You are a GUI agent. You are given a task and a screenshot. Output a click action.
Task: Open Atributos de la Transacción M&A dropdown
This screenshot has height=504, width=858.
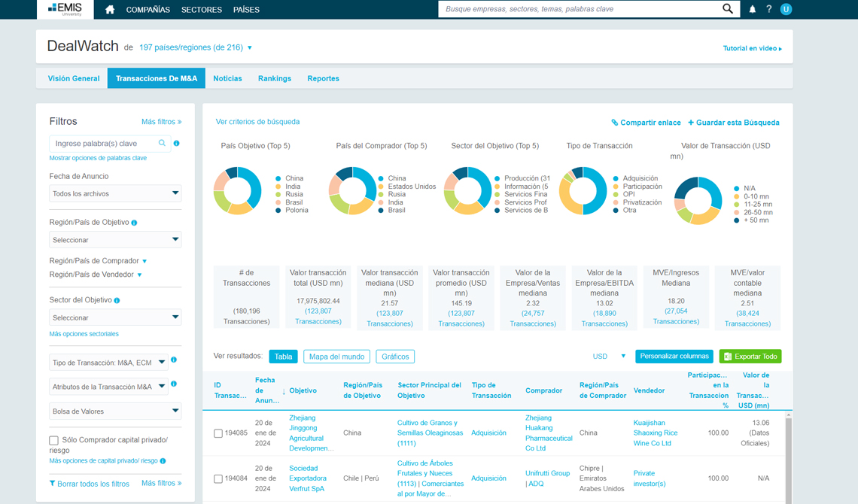(x=108, y=387)
